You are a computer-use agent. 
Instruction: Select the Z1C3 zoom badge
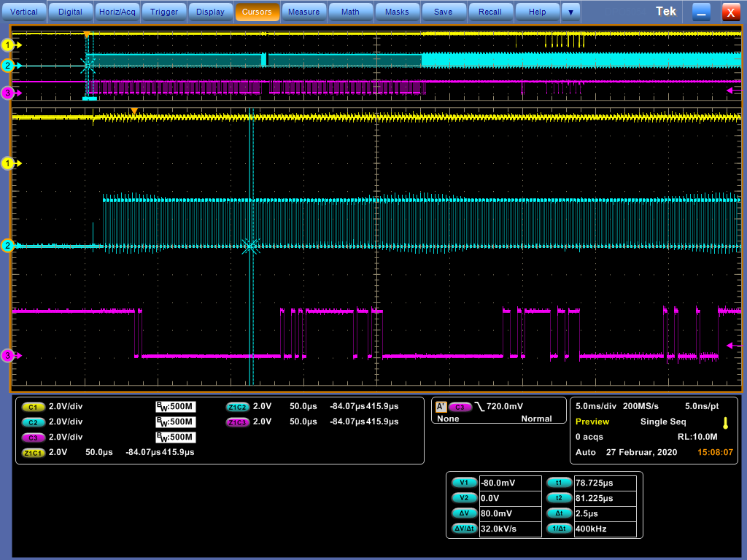point(238,421)
